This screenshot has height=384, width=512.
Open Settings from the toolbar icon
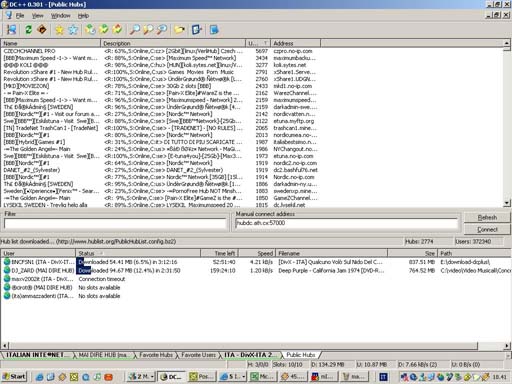point(197,30)
